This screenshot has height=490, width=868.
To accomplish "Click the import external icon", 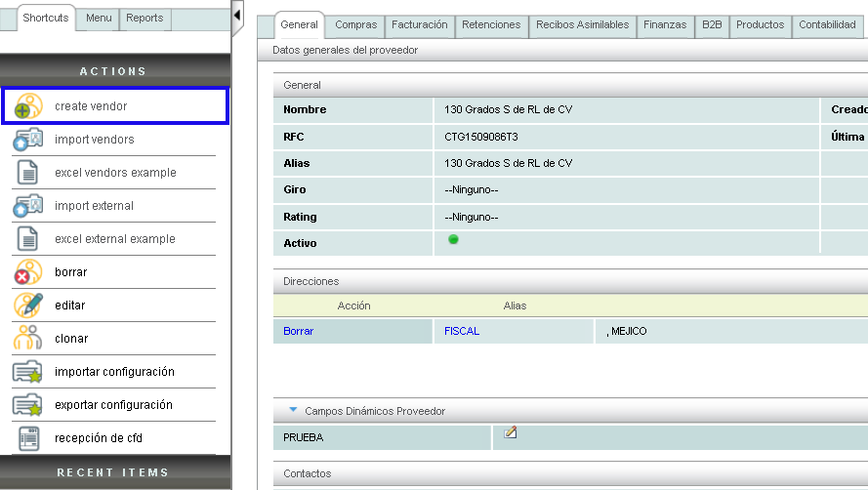I will pos(28,206).
